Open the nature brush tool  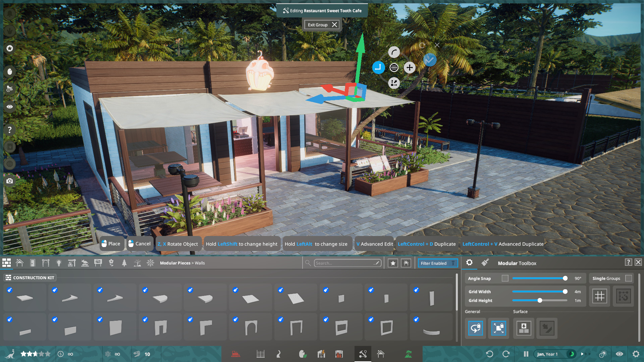pyautogui.click(x=302, y=354)
